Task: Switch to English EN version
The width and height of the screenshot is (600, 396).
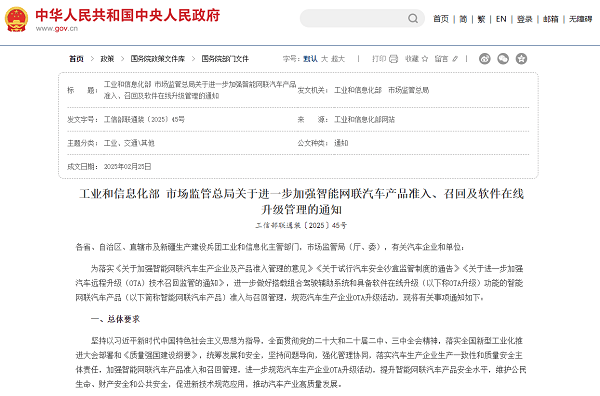Action: 501,19
